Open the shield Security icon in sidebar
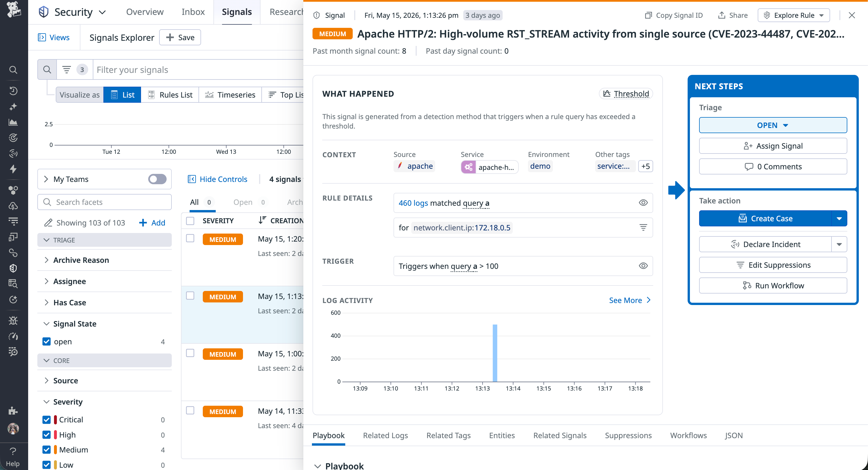The height and width of the screenshot is (470, 868). [13, 268]
